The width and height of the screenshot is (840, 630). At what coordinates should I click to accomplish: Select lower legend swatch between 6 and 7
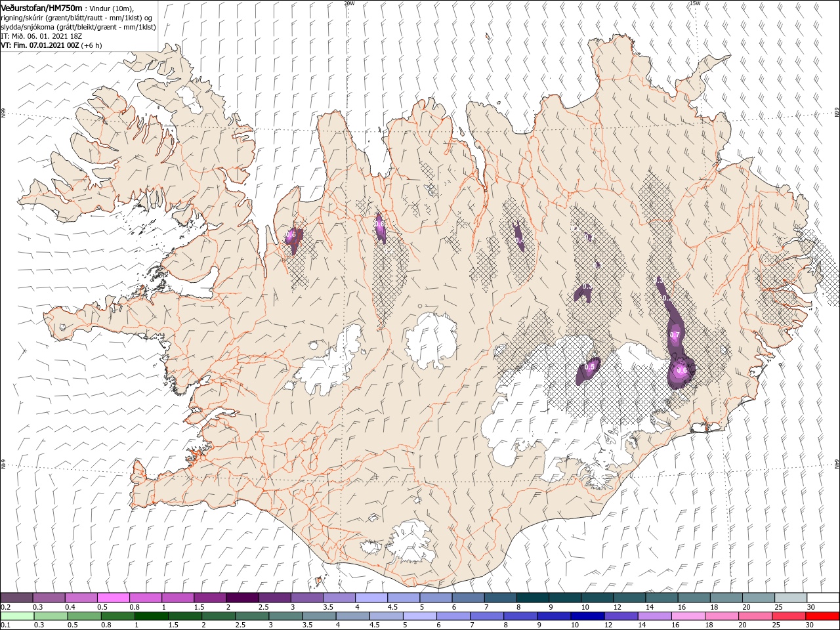click(x=453, y=616)
